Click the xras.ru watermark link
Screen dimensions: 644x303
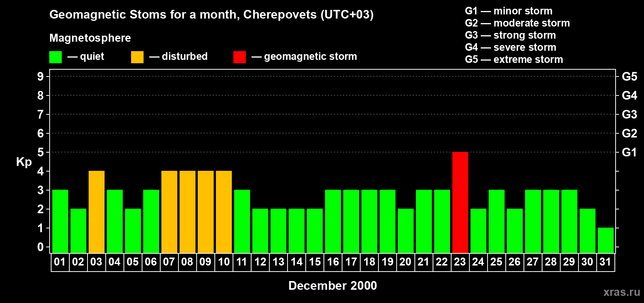[x=621, y=292]
